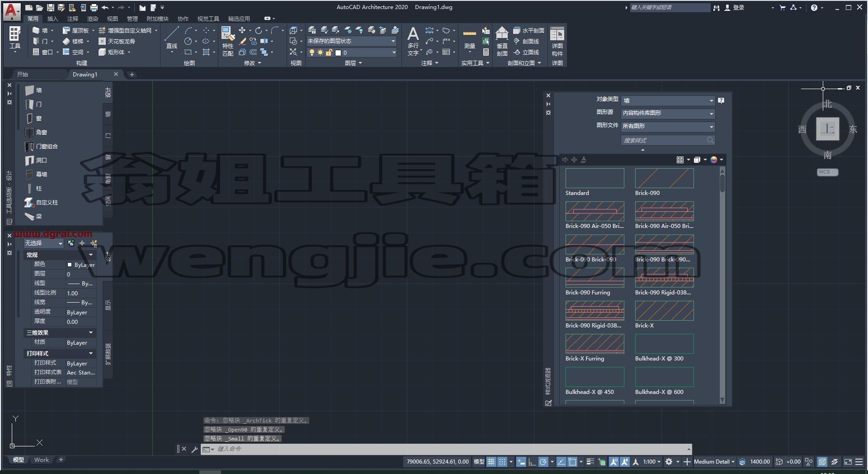The image size is (868, 474).
Task: Click the 登录 sign-in button
Action: (735, 8)
